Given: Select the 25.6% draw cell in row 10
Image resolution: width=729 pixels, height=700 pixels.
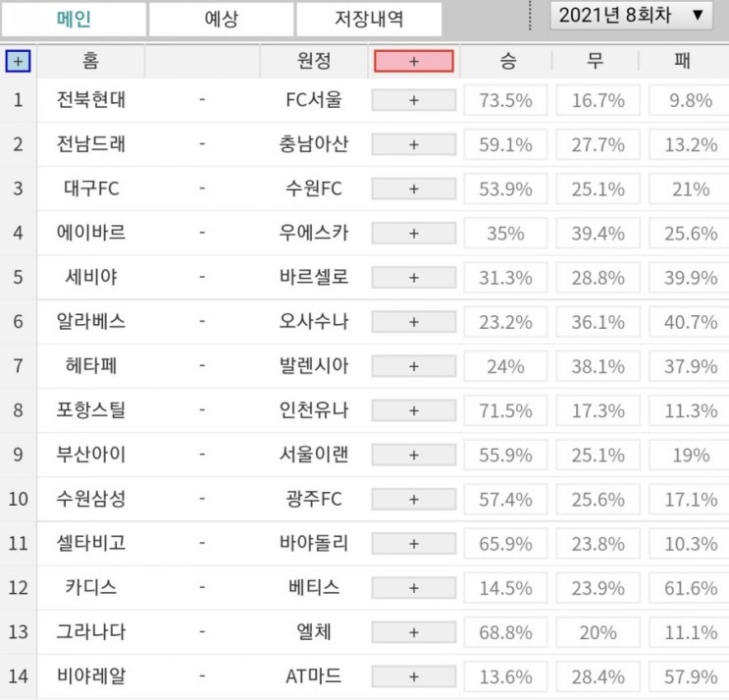Looking at the screenshot, I should point(599,499).
